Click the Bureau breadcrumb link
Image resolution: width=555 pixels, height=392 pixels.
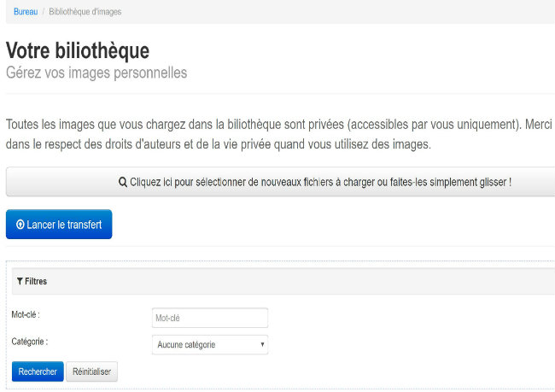pos(26,12)
